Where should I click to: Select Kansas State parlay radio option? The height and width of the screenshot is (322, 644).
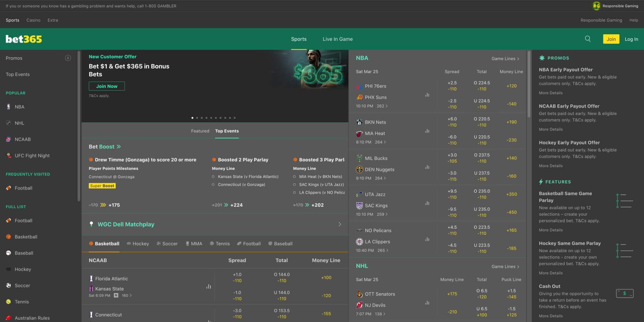(x=213, y=176)
